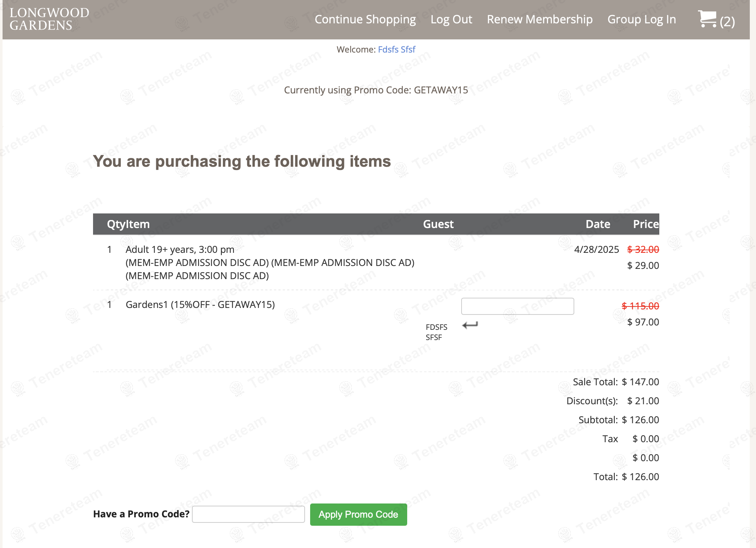This screenshot has width=756, height=548.
Task: Select Log Out in the header
Action: (x=451, y=19)
